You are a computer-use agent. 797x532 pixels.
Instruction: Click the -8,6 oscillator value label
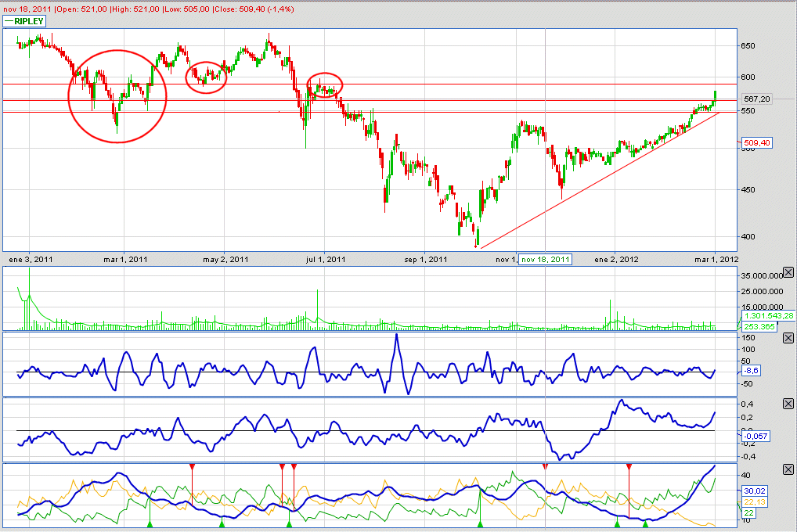[x=750, y=372]
